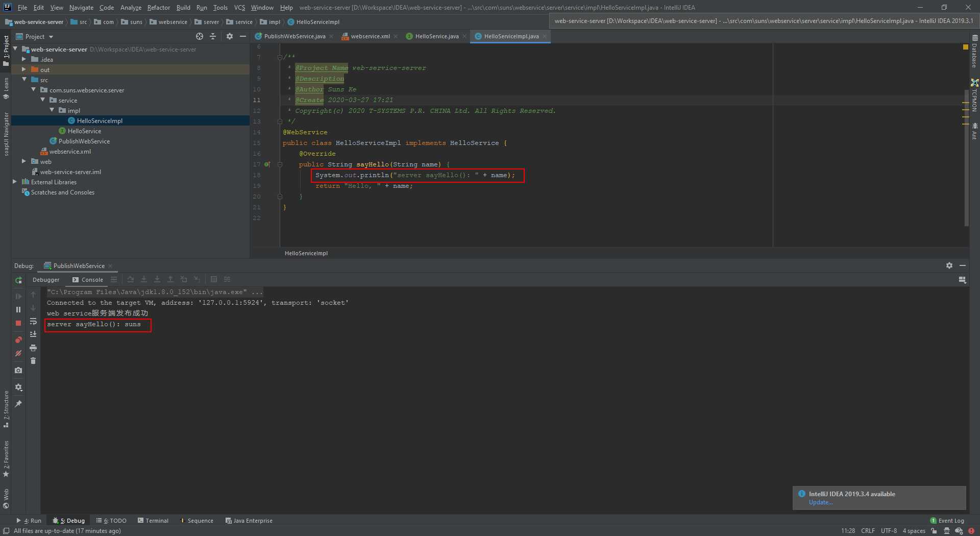Screen dimensions: 980x536
Task: Toggle Mute Breakpoints in debug sidebar
Action: click(18, 353)
